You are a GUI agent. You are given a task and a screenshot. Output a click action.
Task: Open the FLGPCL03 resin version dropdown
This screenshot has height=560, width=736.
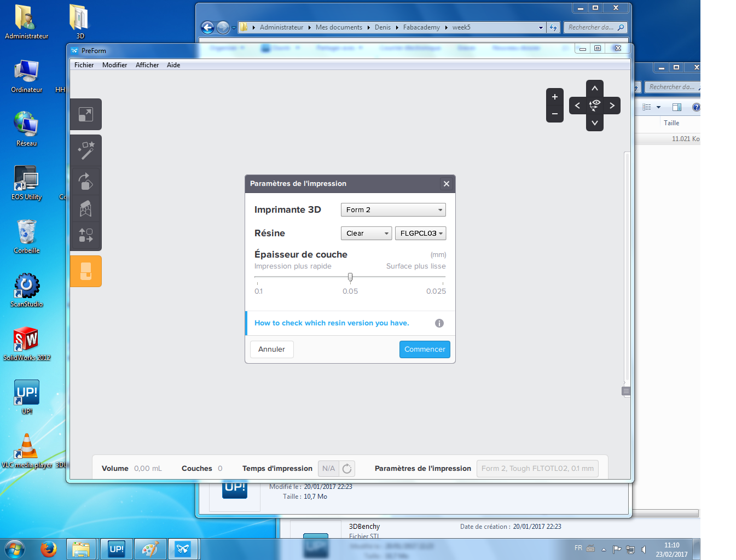pos(421,234)
